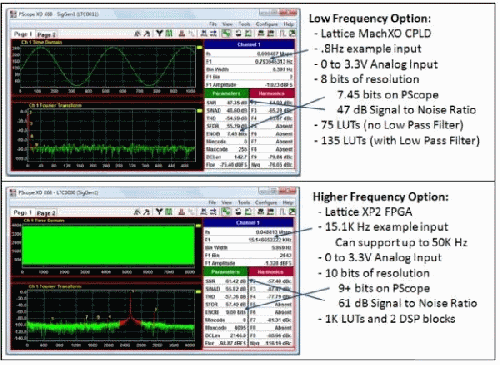
Task: Select F1 Amplitude row in bottom window
Action: coord(248,263)
